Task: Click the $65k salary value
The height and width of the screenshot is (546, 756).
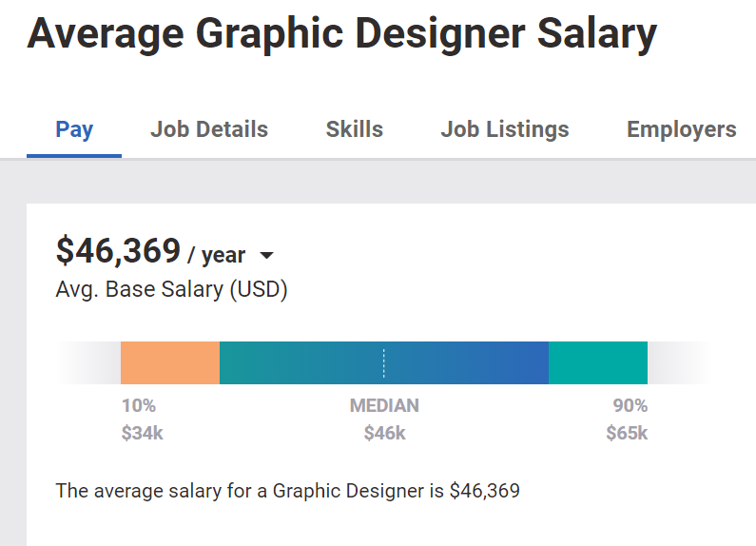Action: coord(627,433)
